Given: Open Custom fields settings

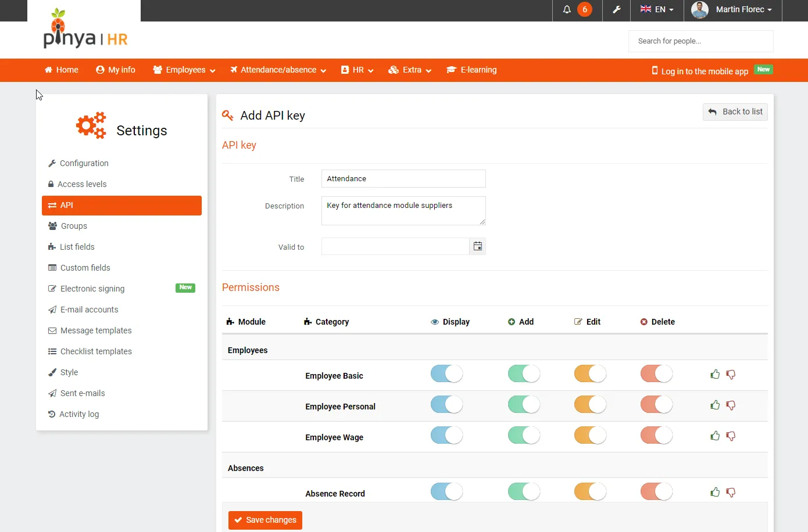Looking at the screenshot, I should [121, 268].
